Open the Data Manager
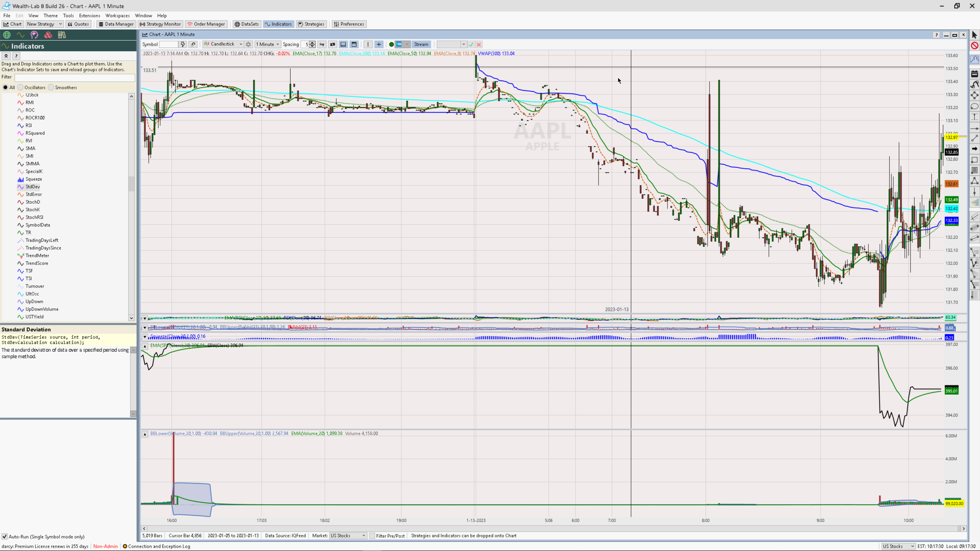Image resolution: width=980 pixels, height=551 pixels. (116, 24)
